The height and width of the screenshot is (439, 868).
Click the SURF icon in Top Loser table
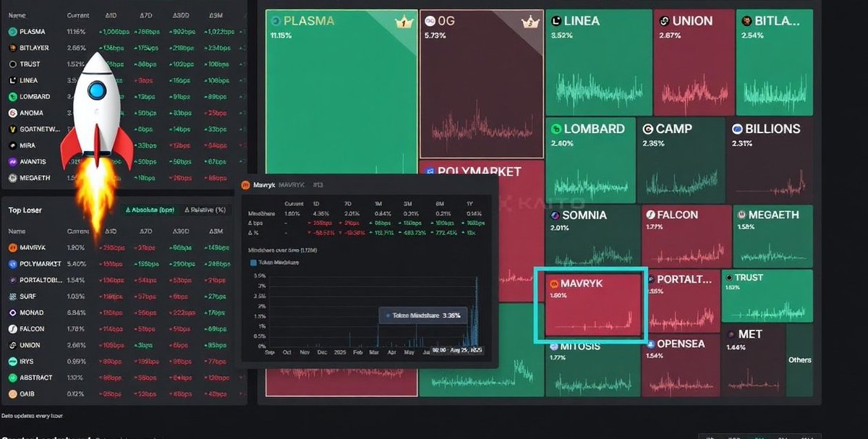(12, 297)
